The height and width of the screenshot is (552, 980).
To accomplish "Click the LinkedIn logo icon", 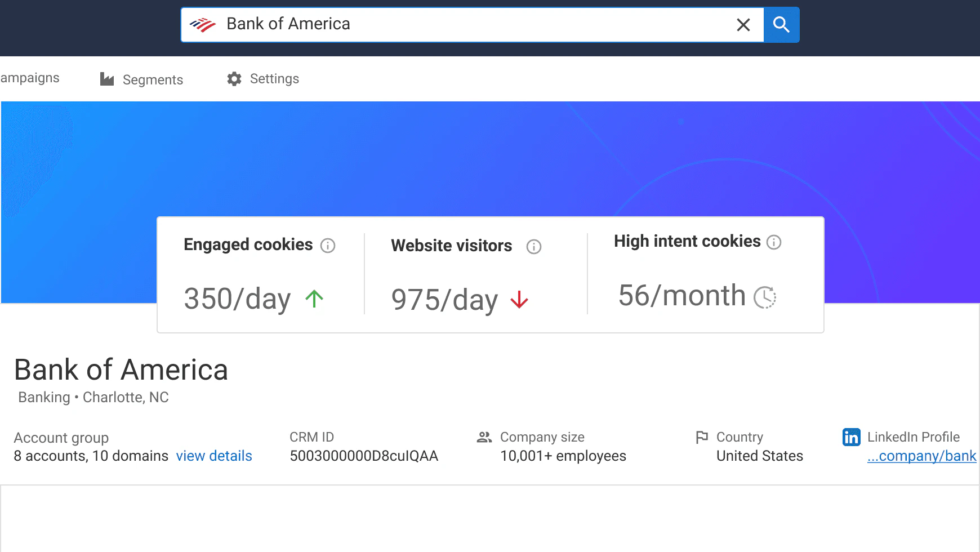I will point(851,437).
